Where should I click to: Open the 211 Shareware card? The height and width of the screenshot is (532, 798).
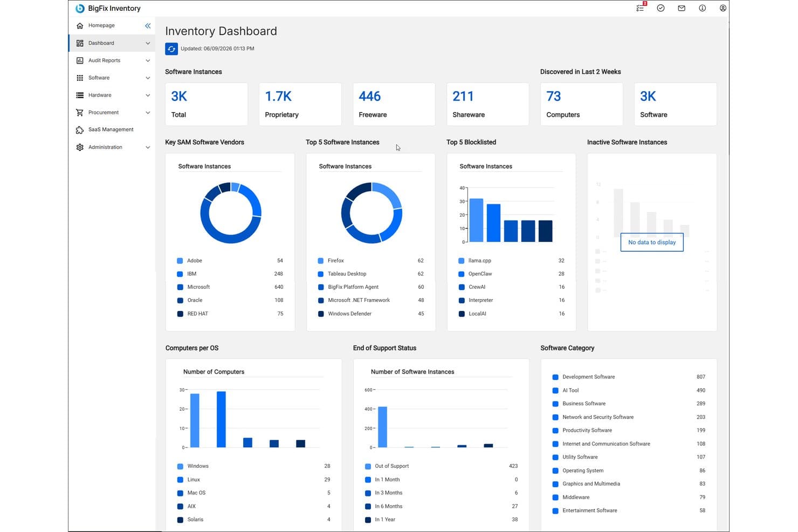[x=488, y=104]
